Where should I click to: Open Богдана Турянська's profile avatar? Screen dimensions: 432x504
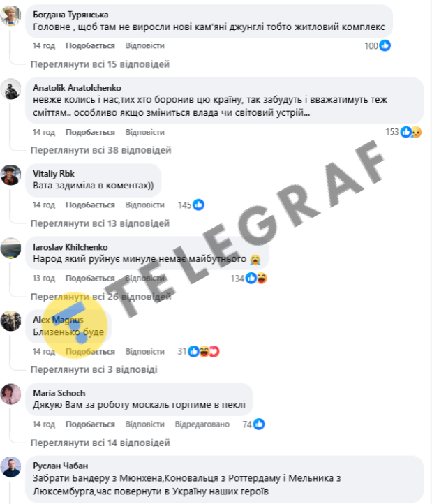point(10,15)
